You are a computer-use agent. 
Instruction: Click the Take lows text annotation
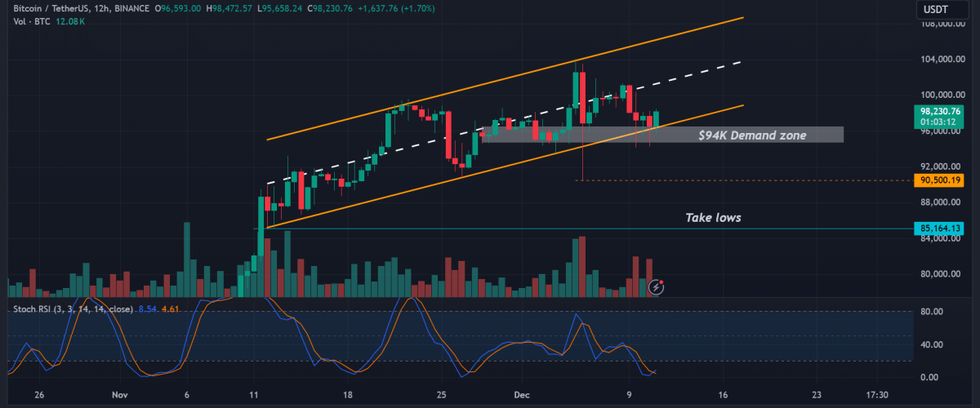pyautogui.click(x=712, y=218)
